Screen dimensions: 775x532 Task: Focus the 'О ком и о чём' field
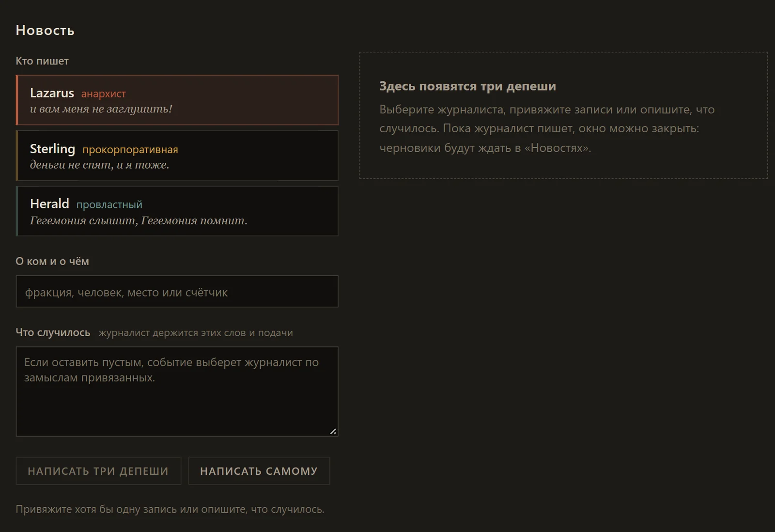177,292
